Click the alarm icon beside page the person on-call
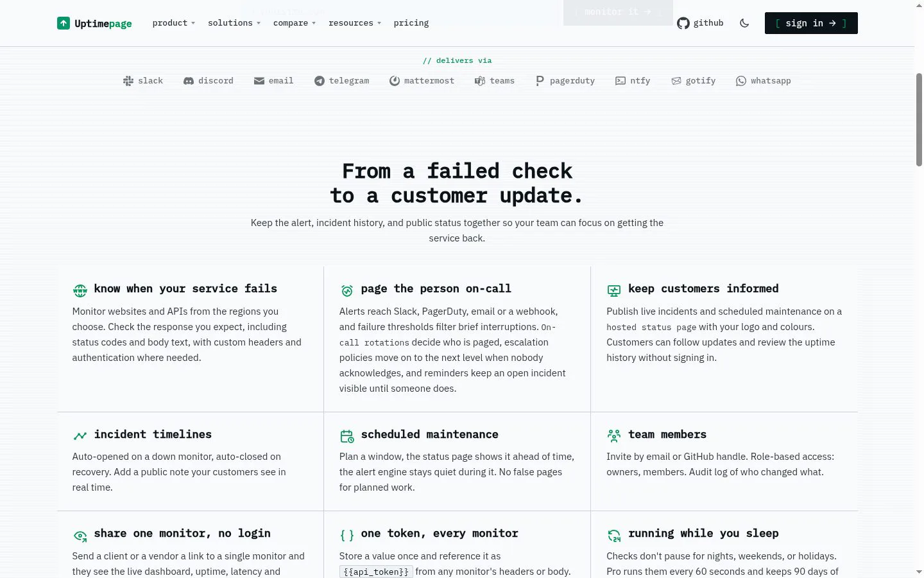The image size is (924, 578). 347,291
